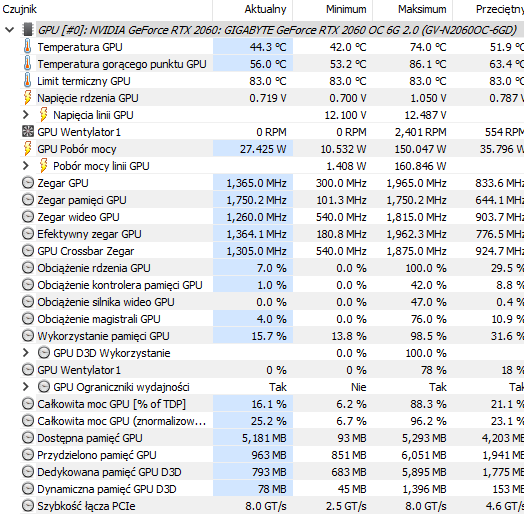Expand GPU D3D Wykorzystanie subtree
Screen dimensions: 524x528
click(x=26, y=353)
